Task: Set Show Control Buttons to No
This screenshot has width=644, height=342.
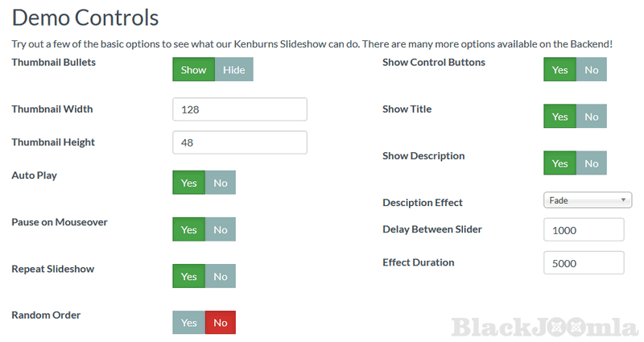Action: pos(592,70)
